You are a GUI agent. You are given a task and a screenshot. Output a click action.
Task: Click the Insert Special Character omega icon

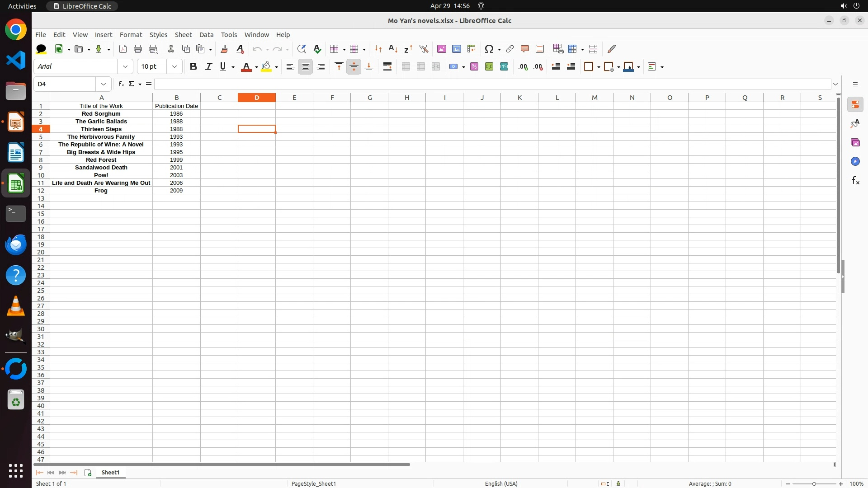tap(489, 49)
